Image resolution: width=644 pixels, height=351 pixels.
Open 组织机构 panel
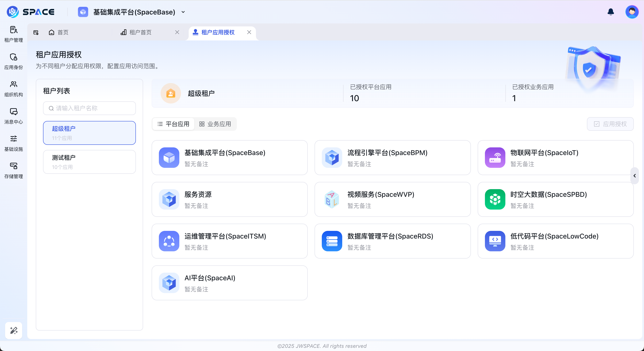coord(13,89)
